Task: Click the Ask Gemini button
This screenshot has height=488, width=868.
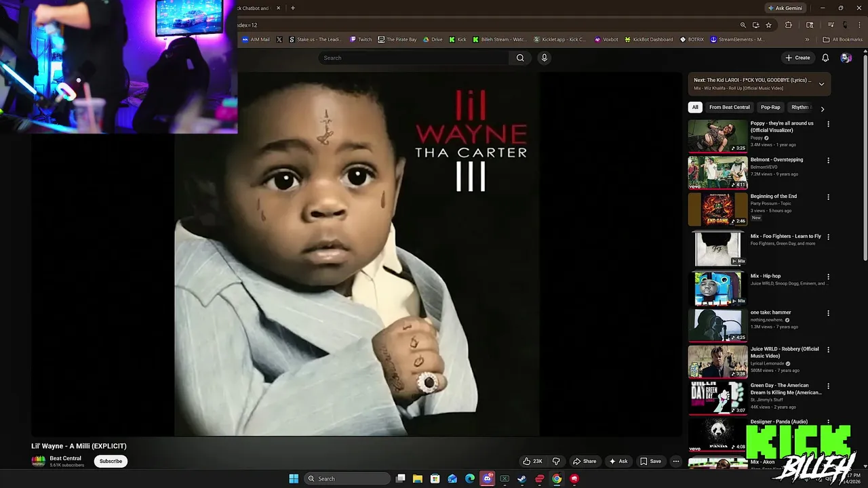Action: tap(785, 8)
